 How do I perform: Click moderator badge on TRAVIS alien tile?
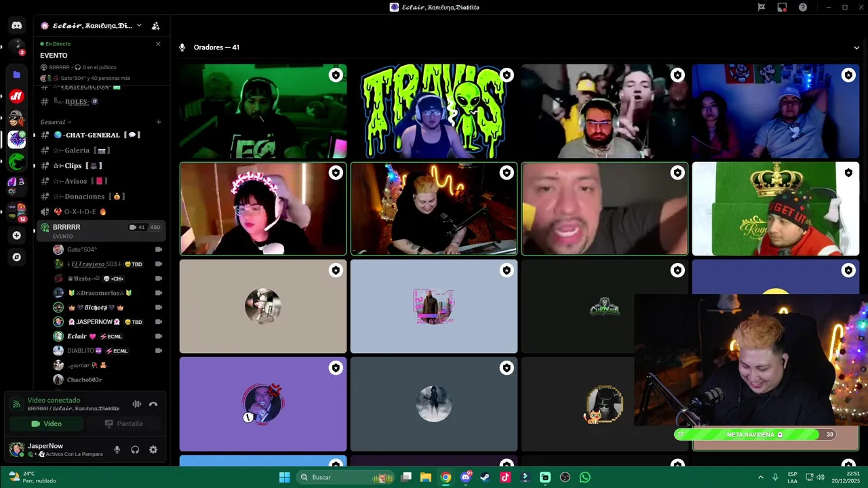pos(507,75)
